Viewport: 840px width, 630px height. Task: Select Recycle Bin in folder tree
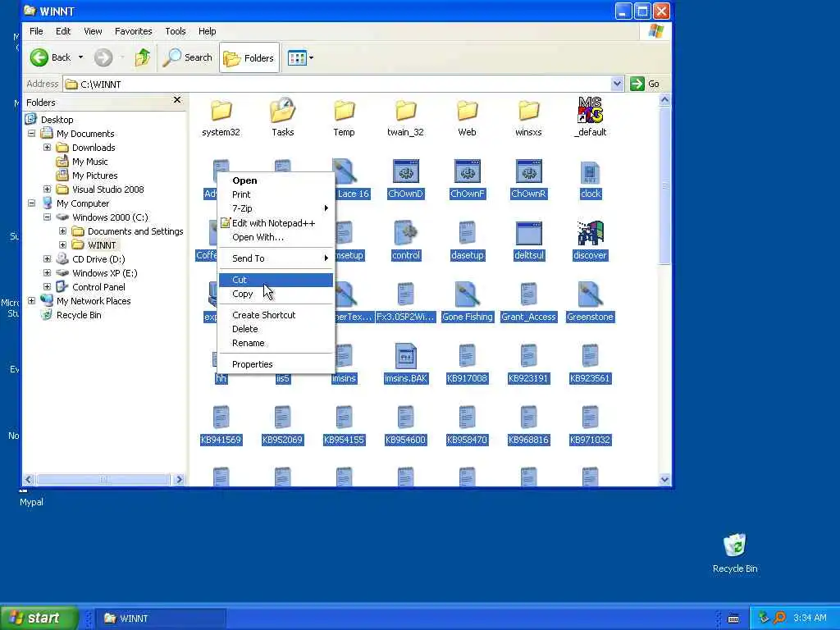[x=79, y=314]
